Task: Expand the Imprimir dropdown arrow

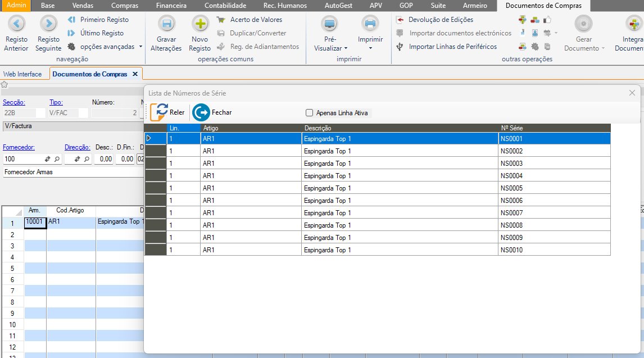Action: click(x=370, y=48)
